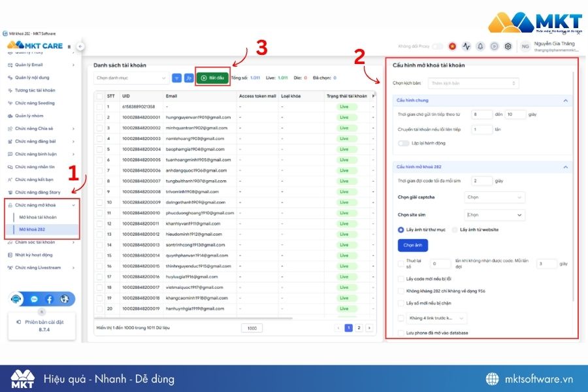This screenshot has width=588, height=392.
Task: Open the Chăm sóc tài khoản menu
Action: 41,242
